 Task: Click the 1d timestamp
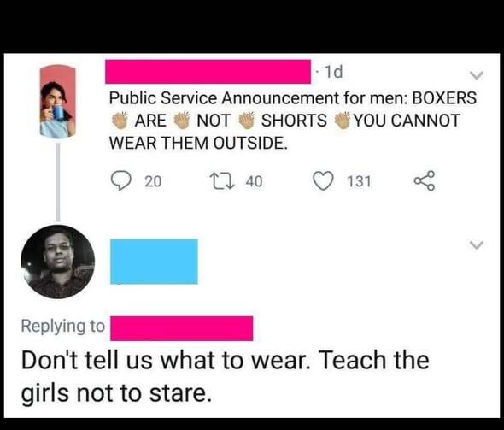tap(333, 72)
